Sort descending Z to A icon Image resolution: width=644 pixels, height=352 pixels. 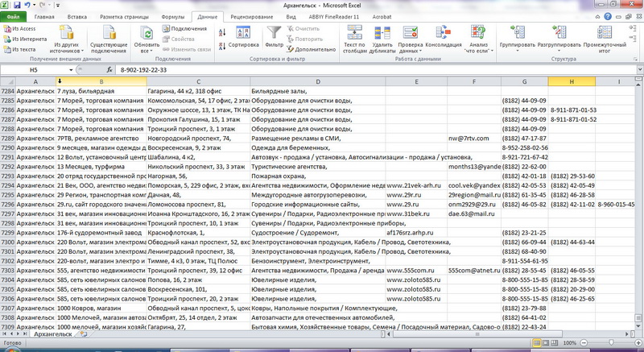pyautogui.click(x=222, y=46)
